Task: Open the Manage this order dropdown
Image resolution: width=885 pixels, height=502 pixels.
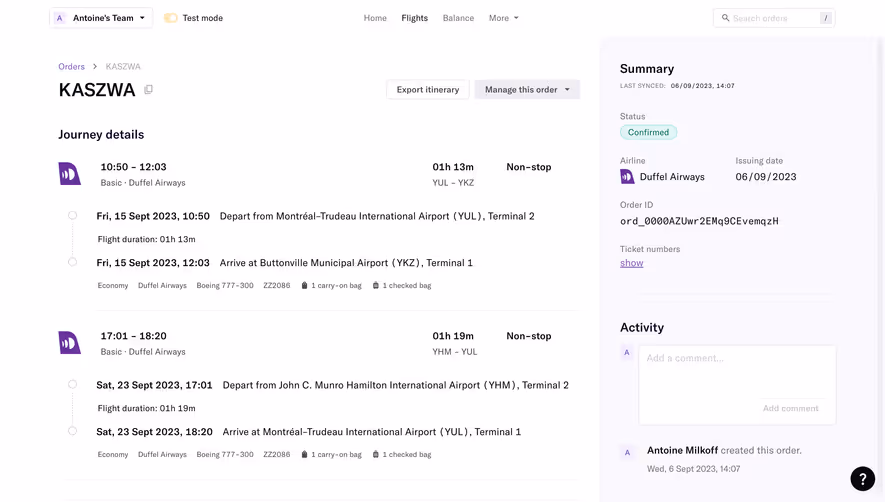Action: [x=527, y=89]
